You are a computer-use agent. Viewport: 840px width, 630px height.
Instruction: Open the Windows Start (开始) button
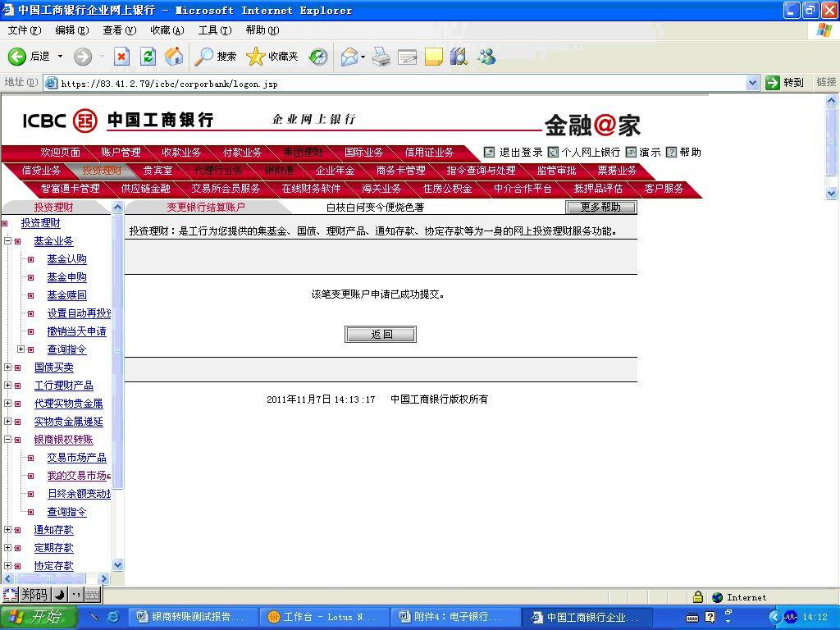coord(39,617)
